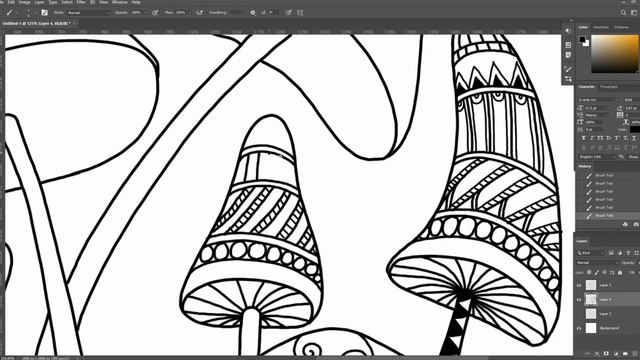
Task: Open the Image menu
Action: 24,2
